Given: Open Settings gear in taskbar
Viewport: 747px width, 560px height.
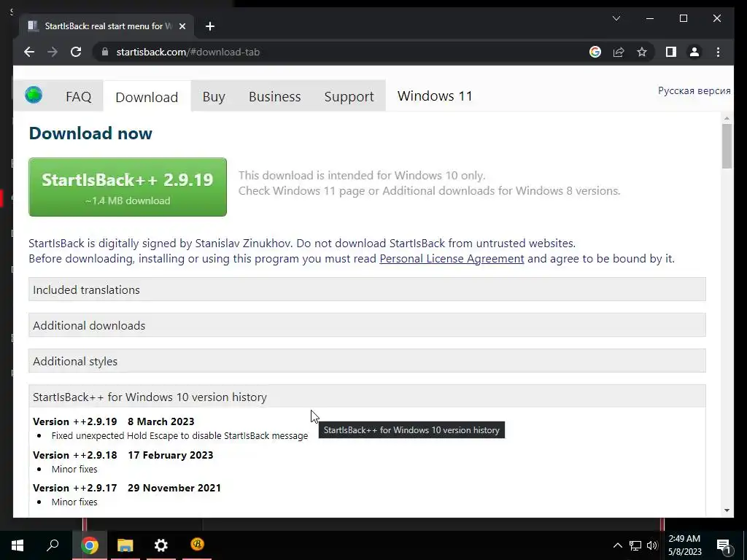Looking at the screenshot, I should click(161, 545).
